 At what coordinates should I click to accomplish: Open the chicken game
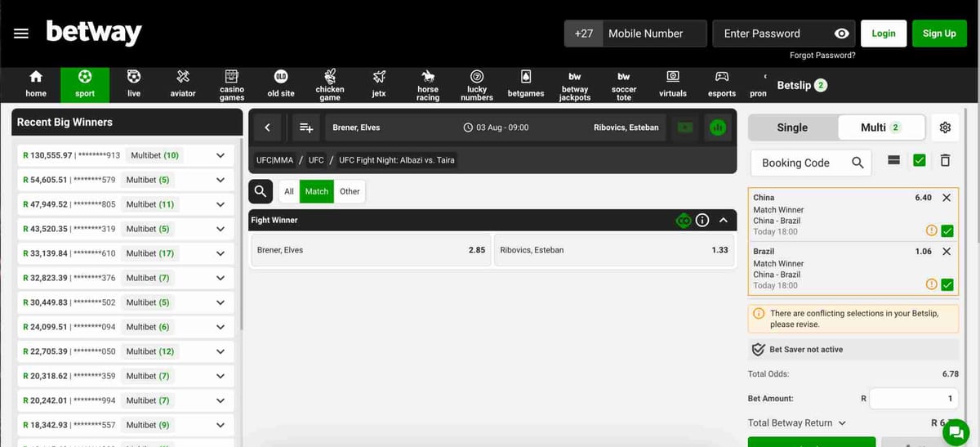pyautogui.click(x=330, y=83)
